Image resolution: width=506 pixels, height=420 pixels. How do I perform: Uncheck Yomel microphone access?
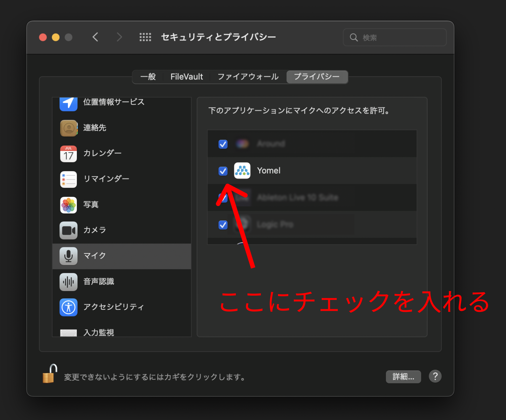coord(223,171)
